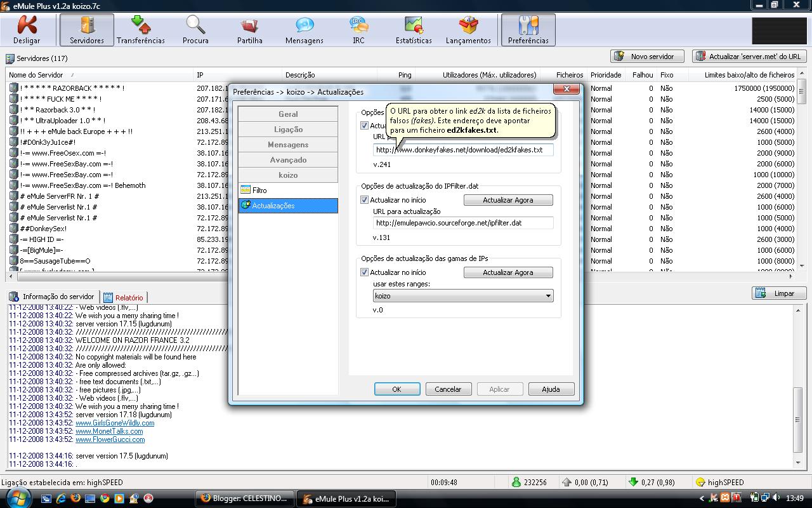Image resolution: width=812 pixels, height=508 pixels.
Task: Select Actualizações in the preferences list
Action: tap(288, 206)
